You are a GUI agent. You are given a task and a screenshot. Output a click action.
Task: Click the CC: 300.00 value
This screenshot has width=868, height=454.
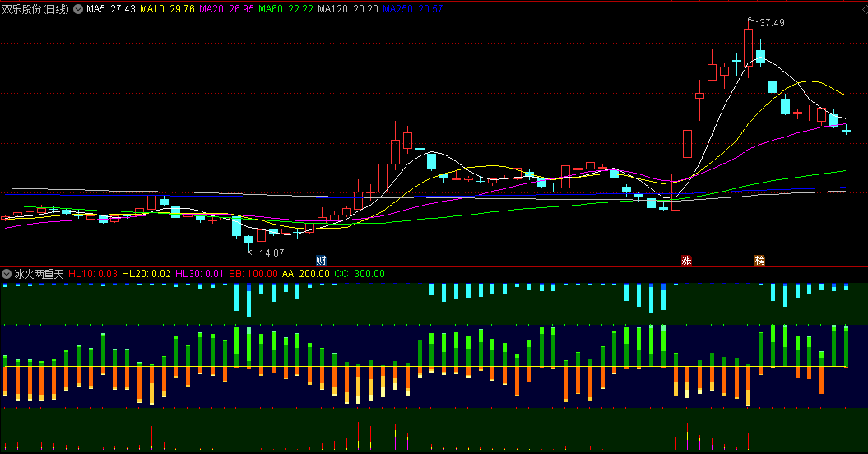(x=360, y=274)
